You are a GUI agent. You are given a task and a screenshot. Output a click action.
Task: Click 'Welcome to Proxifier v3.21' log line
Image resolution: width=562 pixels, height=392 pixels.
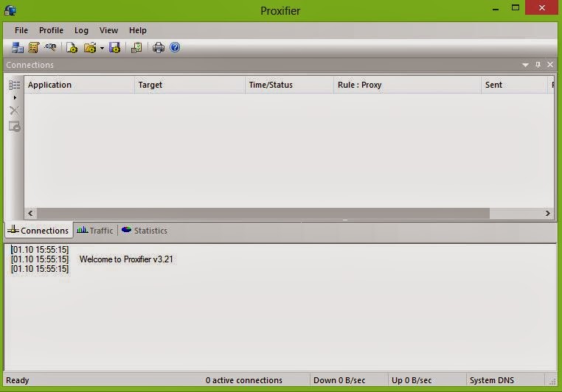click(x=126, y=259)
